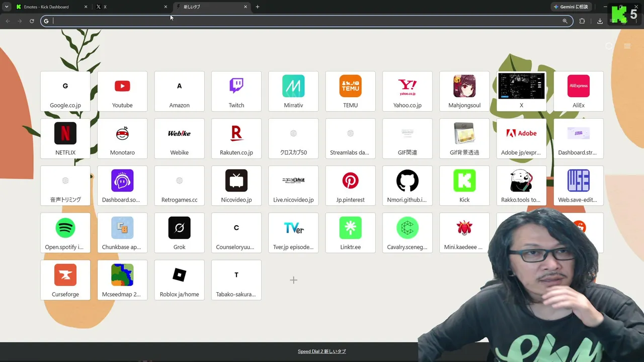Open the Cavalry.sceneg... speed dial
Screen dimensions: 644x362
408,233
